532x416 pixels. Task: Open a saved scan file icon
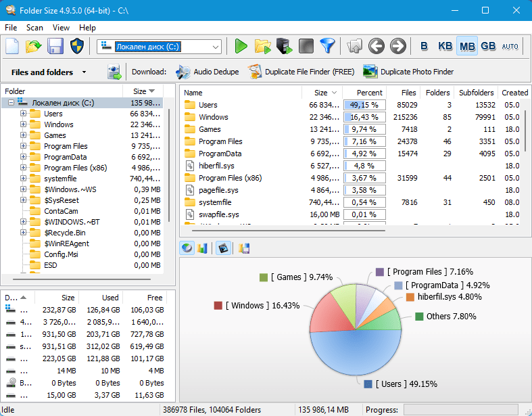click(x=33, y=46)
